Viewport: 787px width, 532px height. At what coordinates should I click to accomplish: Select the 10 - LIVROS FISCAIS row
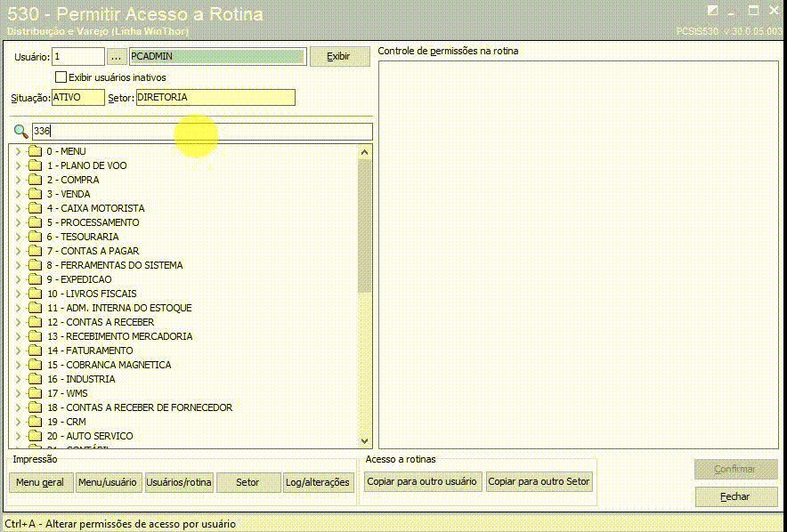pos(92,294)
